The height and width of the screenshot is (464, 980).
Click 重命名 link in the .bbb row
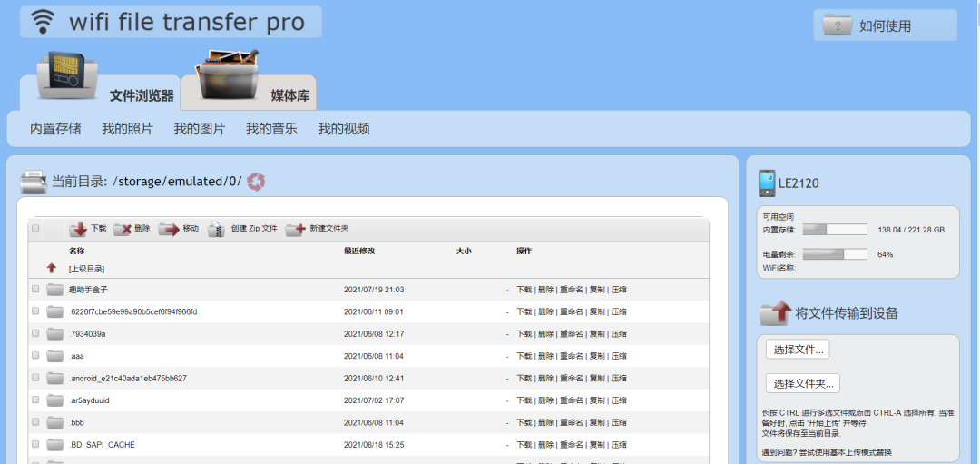click(x=572, y=423)
